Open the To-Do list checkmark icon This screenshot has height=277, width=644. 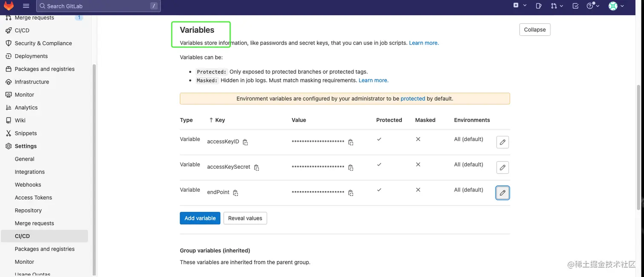(575, 6)
